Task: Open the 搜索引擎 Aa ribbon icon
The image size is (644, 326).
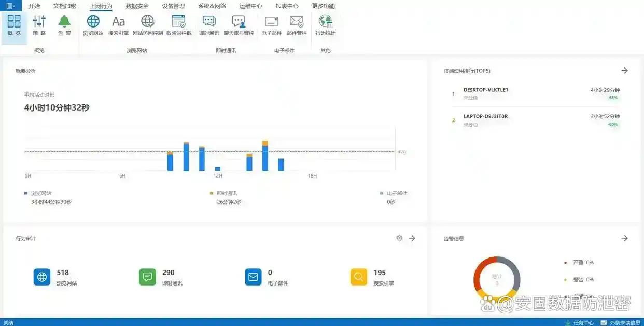Action: point(118,25)
